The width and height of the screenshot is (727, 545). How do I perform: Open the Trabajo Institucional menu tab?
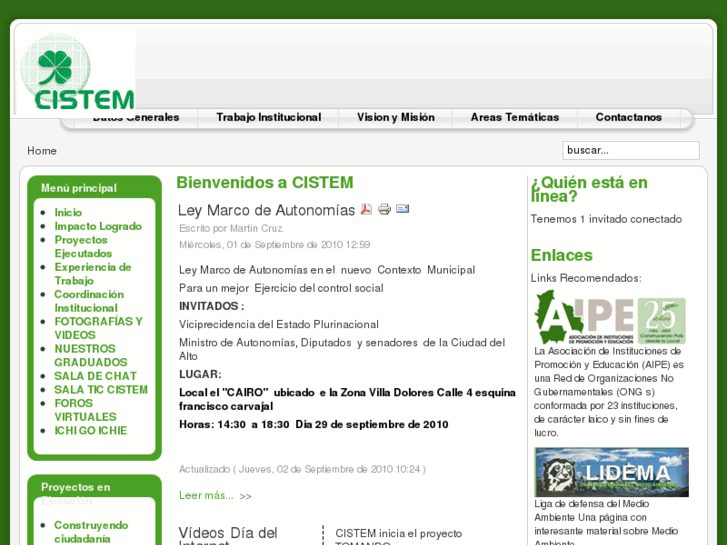[268, 117]
